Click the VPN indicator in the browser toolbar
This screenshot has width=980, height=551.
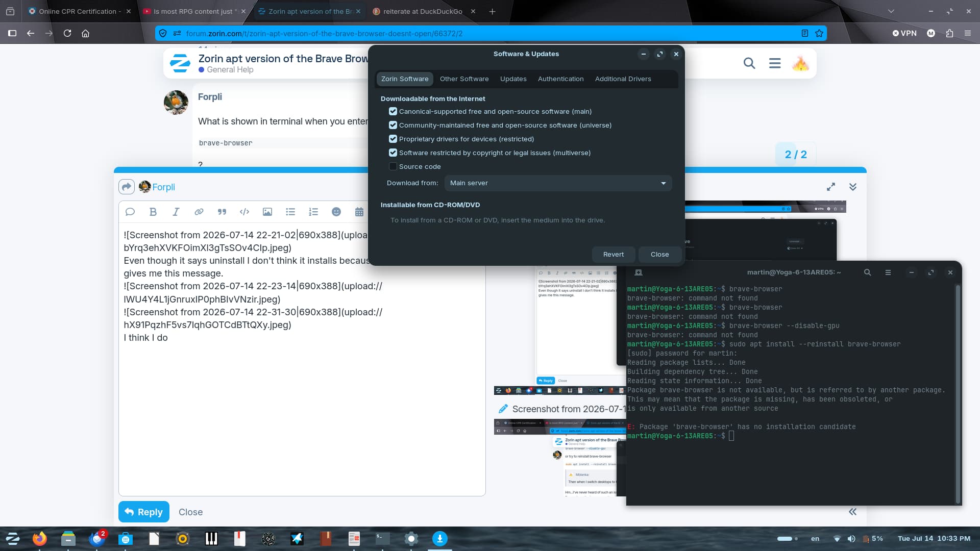[904, 33]
